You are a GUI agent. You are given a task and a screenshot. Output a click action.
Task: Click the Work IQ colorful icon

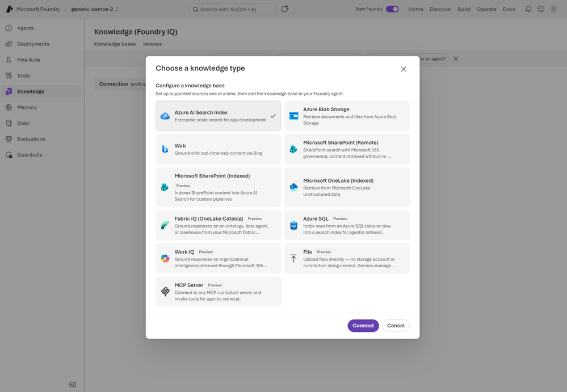[165, 258]
